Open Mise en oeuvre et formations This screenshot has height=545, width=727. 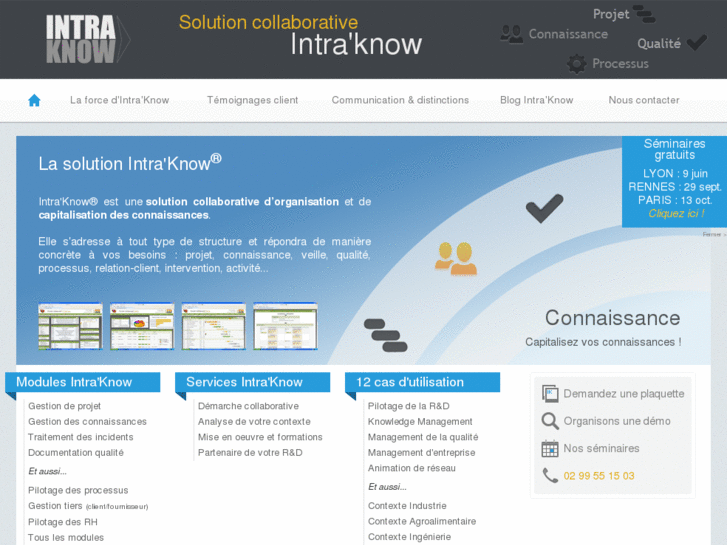[x=260, y=437]
